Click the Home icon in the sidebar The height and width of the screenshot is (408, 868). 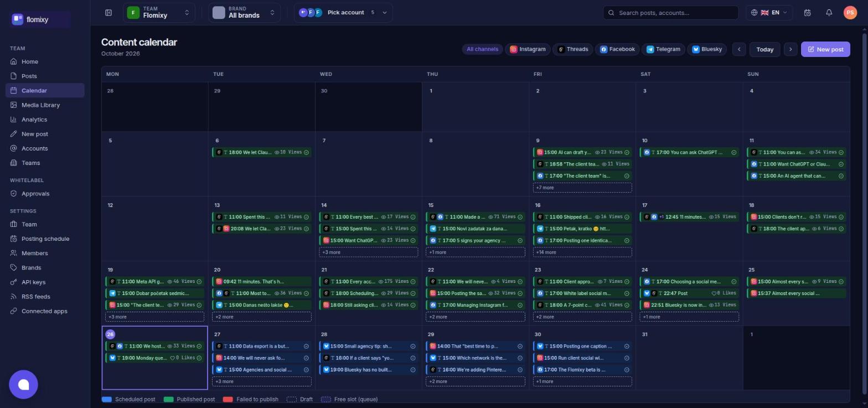click(14, 61)
